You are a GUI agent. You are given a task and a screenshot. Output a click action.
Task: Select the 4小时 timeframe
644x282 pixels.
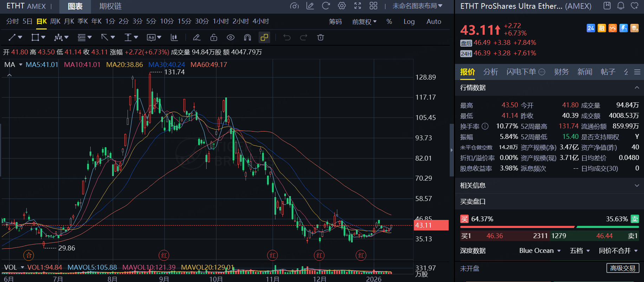click(261, 21)
